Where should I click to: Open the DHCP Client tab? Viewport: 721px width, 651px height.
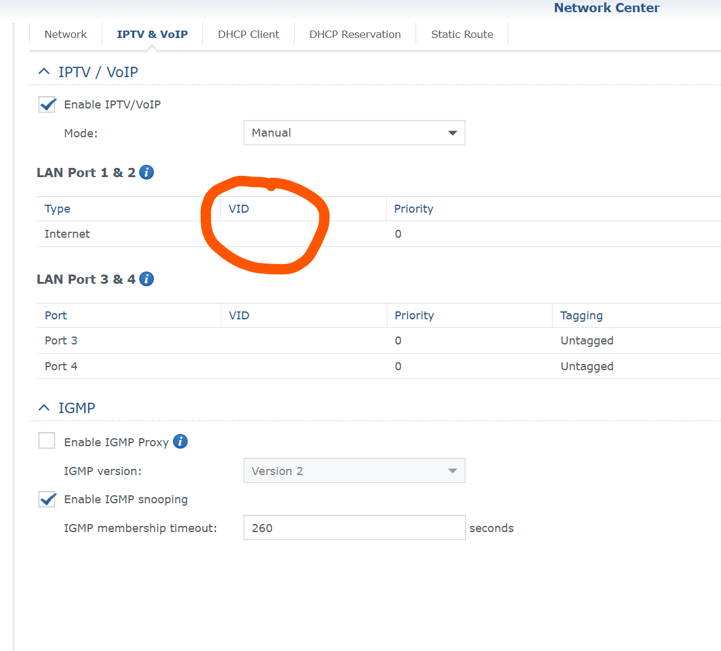tap(248, 34)
